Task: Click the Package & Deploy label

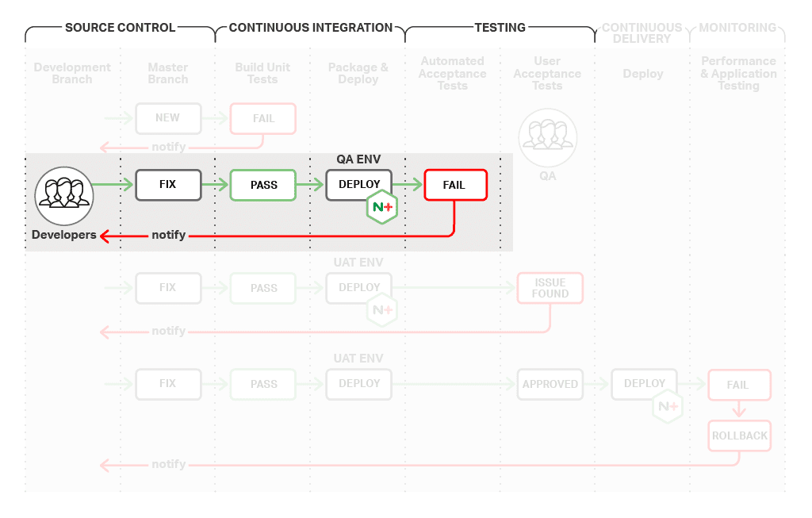Action: tap(358, 73)
